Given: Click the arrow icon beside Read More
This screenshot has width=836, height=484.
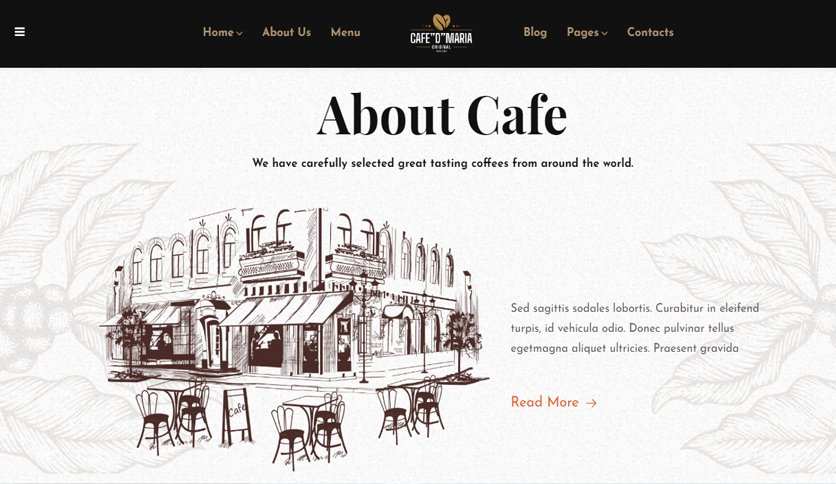Looking at the screenshot, I should pos(591,403).
